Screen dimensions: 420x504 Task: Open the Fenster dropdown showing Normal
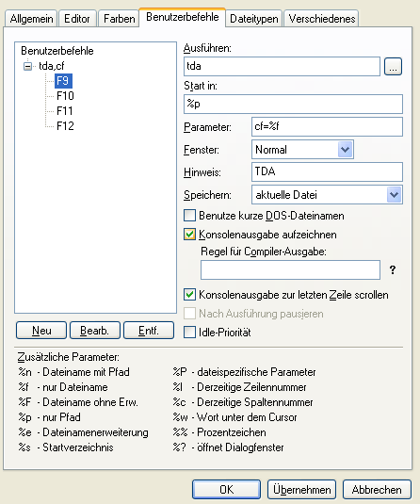click(345, 150)
